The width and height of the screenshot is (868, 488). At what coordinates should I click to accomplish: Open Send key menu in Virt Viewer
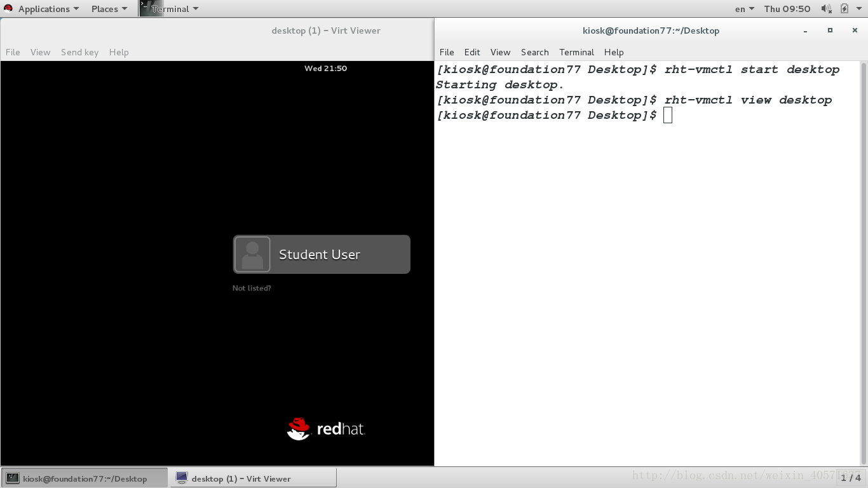coord(79,52)
